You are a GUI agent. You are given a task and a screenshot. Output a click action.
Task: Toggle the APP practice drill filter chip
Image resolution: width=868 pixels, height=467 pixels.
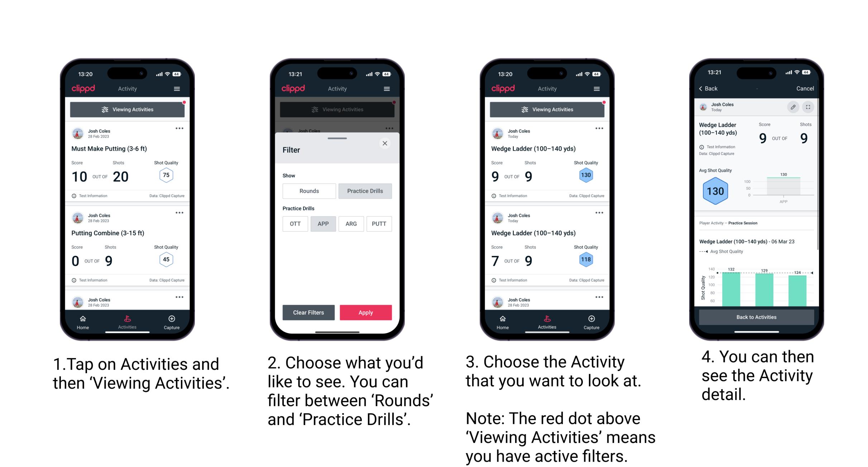point(322,223)
